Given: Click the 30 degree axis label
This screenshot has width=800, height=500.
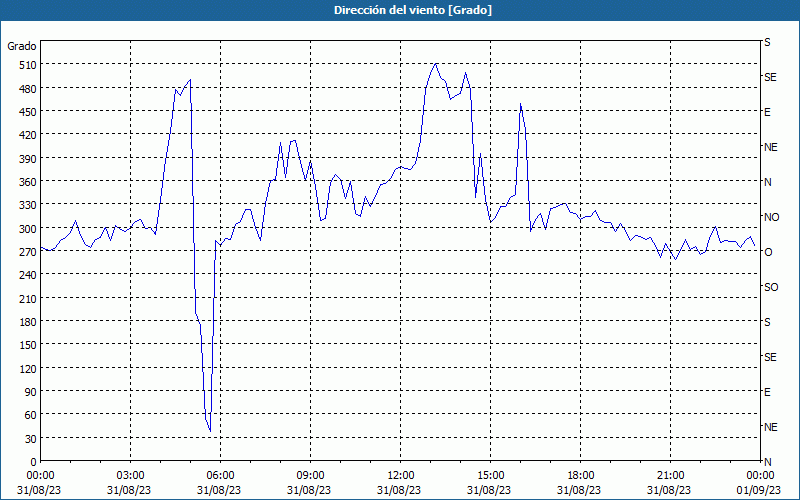Looking at the screenshot, I should click(31, 439).
